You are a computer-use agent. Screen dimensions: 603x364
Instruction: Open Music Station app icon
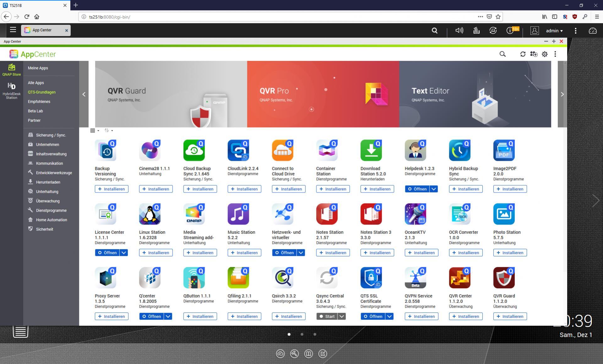(238, 214)
